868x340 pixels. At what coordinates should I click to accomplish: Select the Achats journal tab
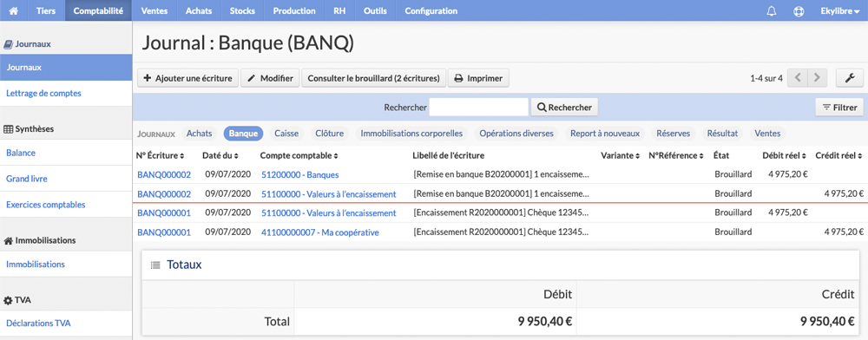200,134
